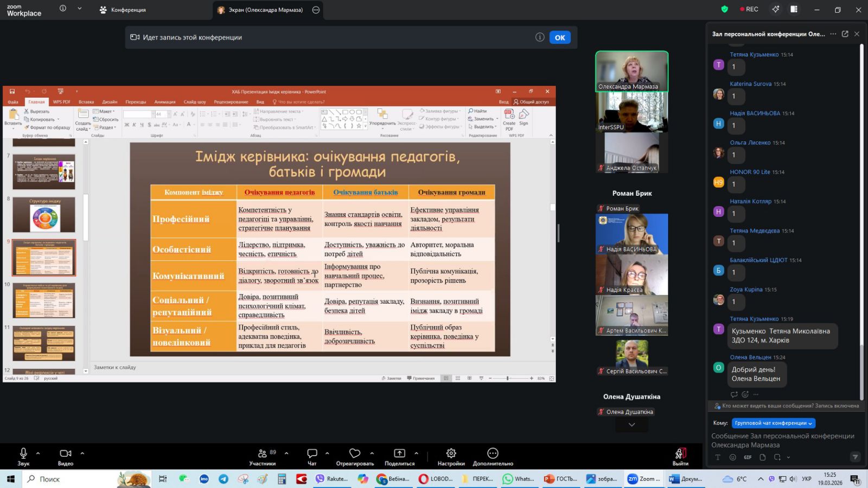Expand the video gallery down chevron
This screenshot has height=488, width=868.
[x=631, y=425]
